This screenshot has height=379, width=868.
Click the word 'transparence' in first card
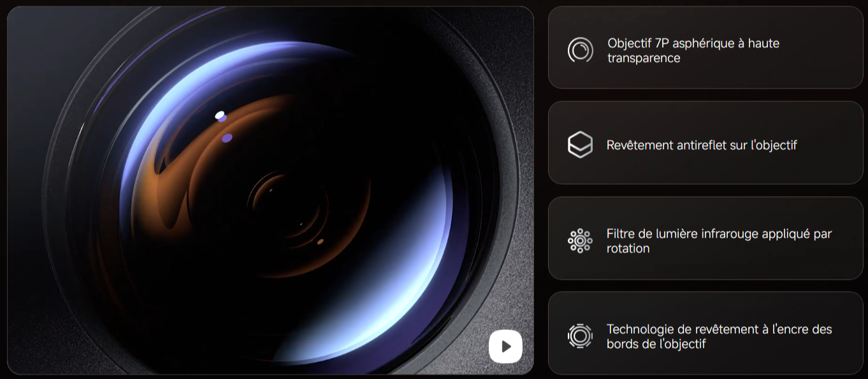pos(644,58)
